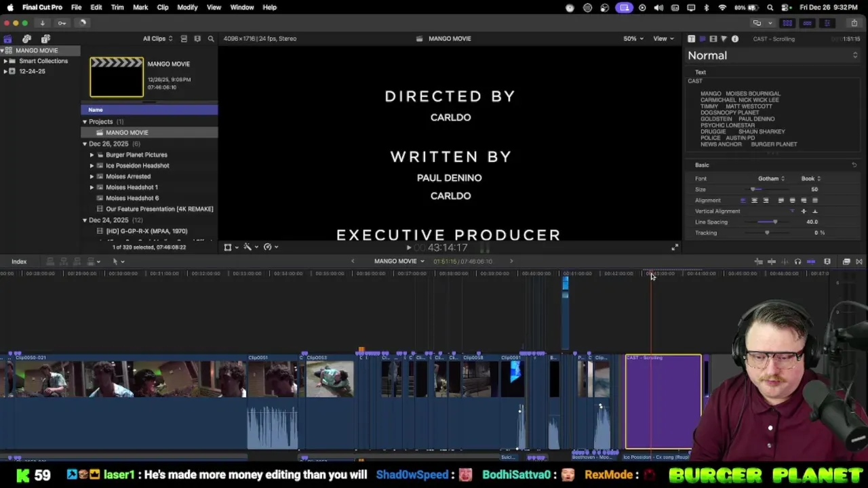Image resolution: width=868 pixels, height=488 pixels.
Task: Open the Trim menu
Action: point(117,7)
